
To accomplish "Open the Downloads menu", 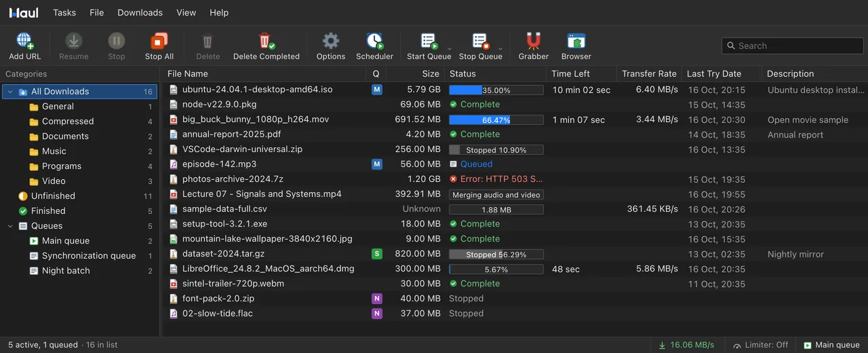I will click(140, 12).
